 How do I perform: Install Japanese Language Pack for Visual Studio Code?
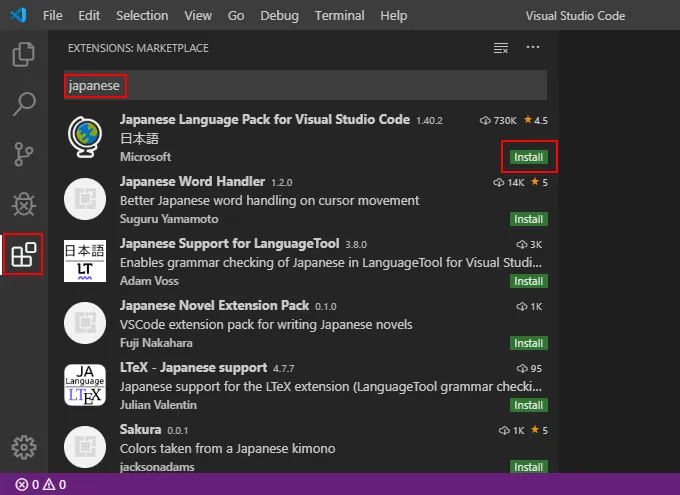pos(529,157)
